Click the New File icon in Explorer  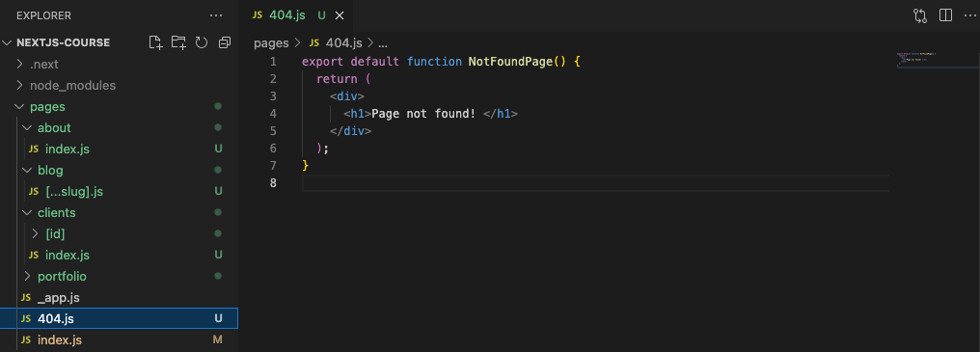pos(155,42)
